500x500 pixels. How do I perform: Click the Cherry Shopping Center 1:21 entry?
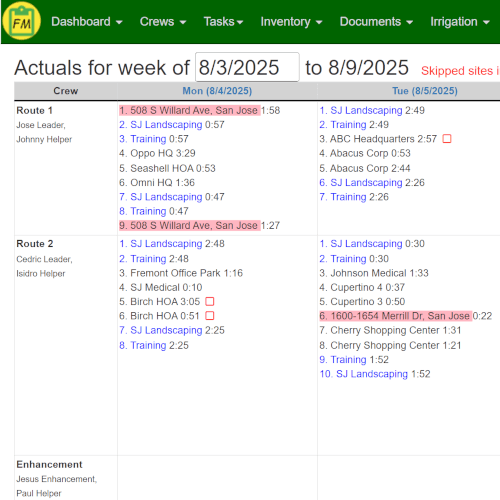click(x=390, y=345)
